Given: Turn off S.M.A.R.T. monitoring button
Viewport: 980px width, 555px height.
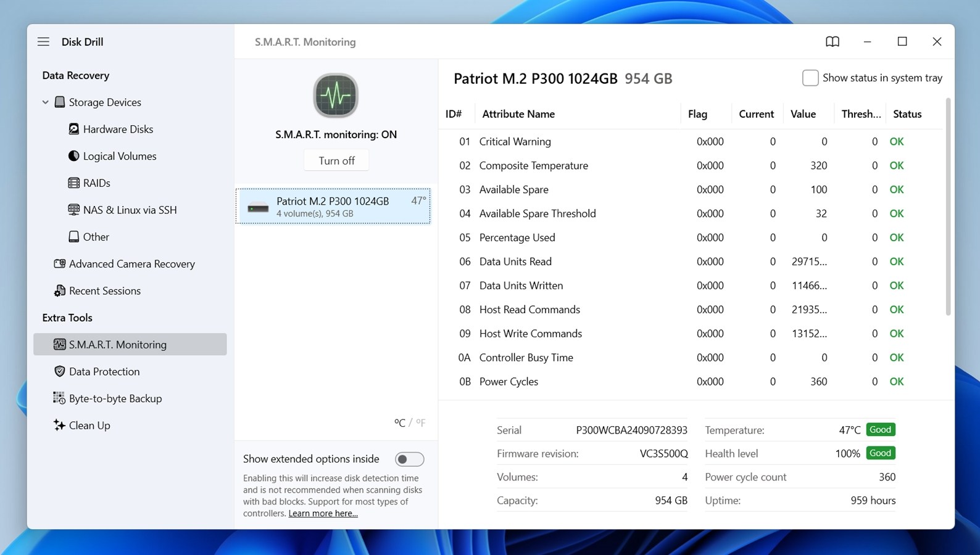Looking at the screenshot, I should 336,160.
